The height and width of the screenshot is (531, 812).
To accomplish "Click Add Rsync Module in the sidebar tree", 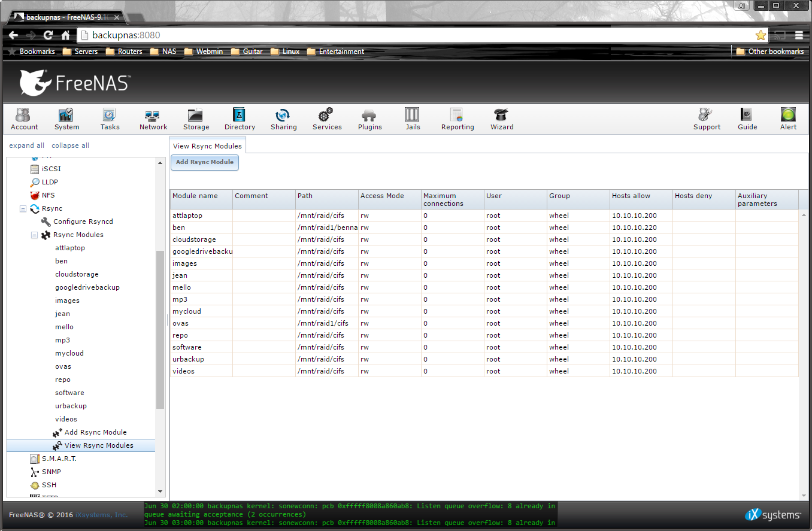I will pos(95,432).
